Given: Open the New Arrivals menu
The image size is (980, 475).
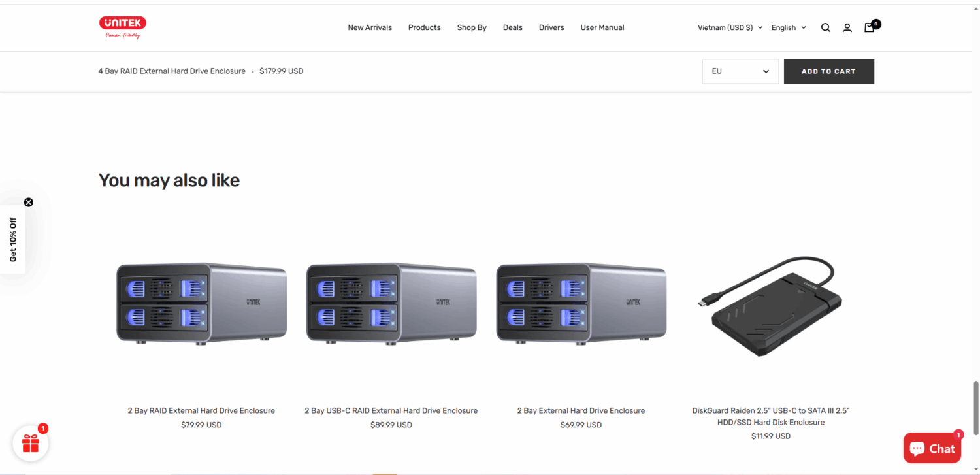Looking at the screenshot, I should 370,27.
